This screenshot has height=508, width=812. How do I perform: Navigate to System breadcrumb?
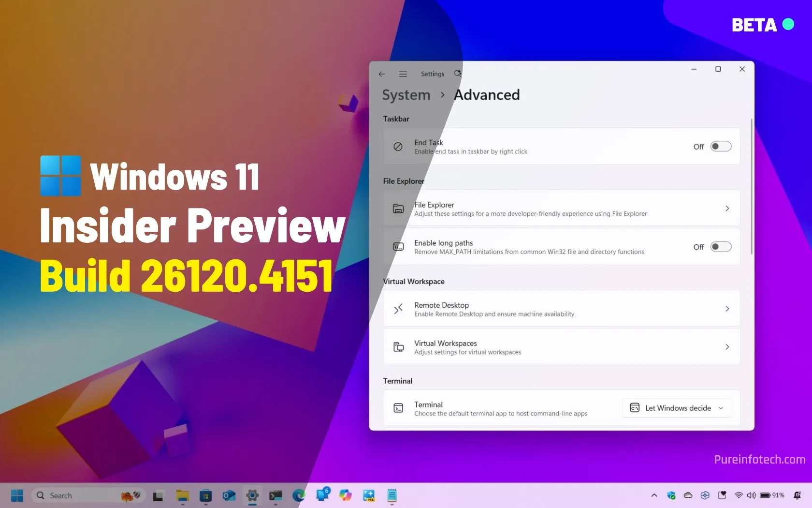tap(406, 95)
